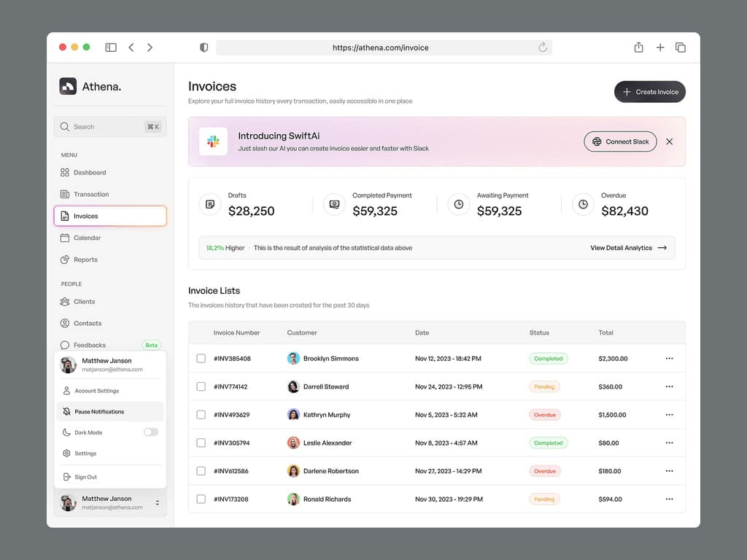Select checkbox for invoice #INV774142

pos(201,386)
